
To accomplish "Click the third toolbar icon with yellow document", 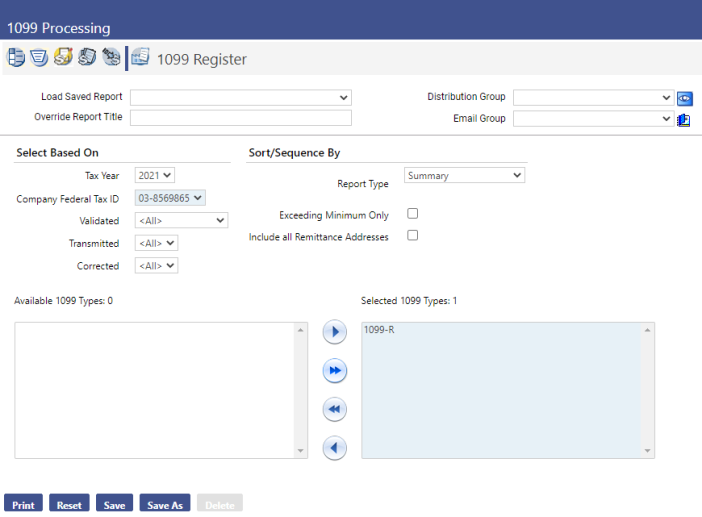I will pyautogui.click(x=63, y=58).
